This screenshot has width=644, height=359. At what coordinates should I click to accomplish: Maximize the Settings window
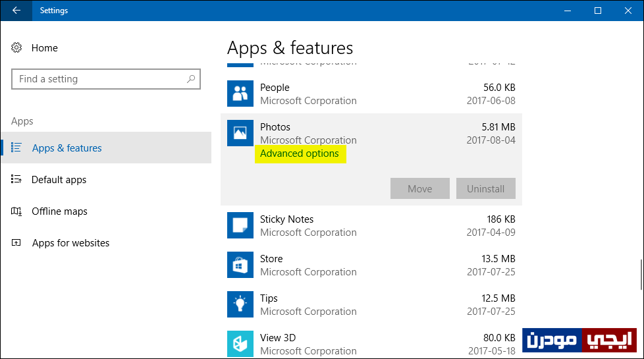[x=598, y=11]
